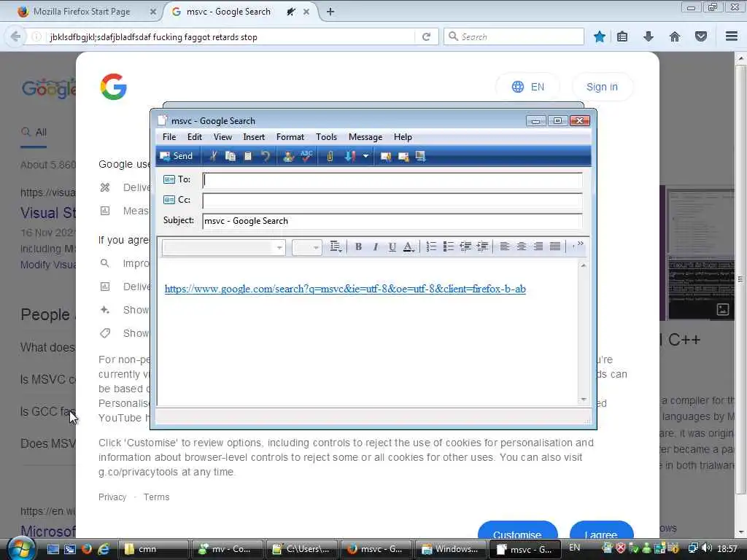This screenshot has width=747, height=560.
Task: Show Firefox bookmarks list icon
Action: click(622, 36)
